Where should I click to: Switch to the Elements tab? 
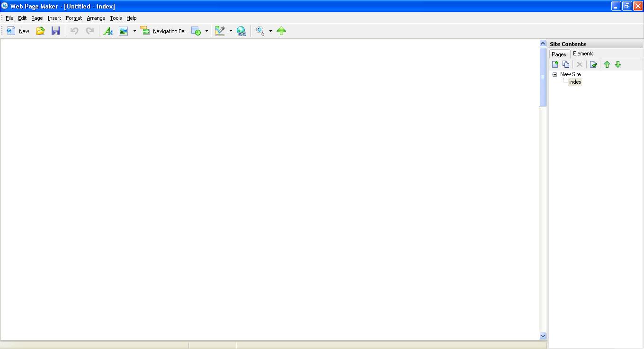click(x=583, y=54)
